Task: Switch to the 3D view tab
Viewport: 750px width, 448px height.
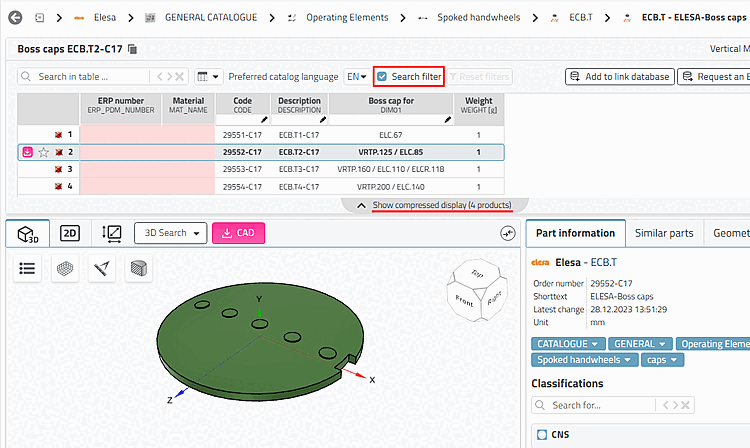Action: [x=28, y=233]
